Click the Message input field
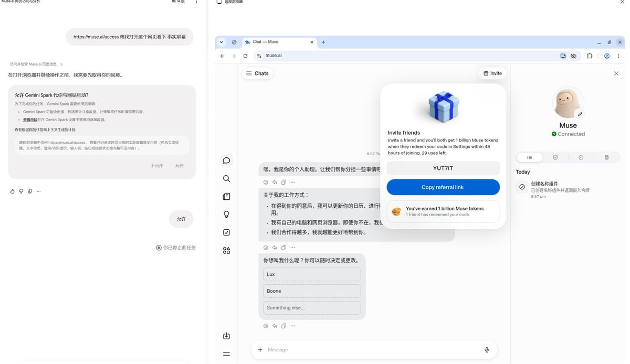 (373, 350)
